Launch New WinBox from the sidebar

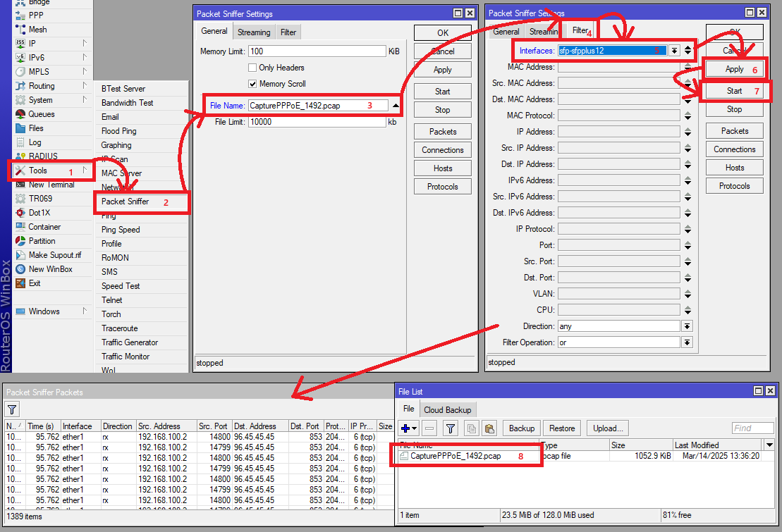[50, 269]
